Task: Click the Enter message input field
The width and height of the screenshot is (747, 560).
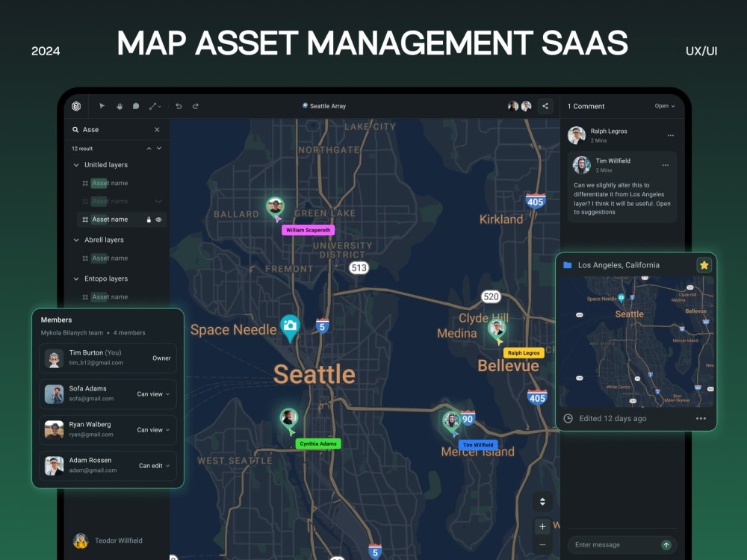Action: tap(616, 545)
